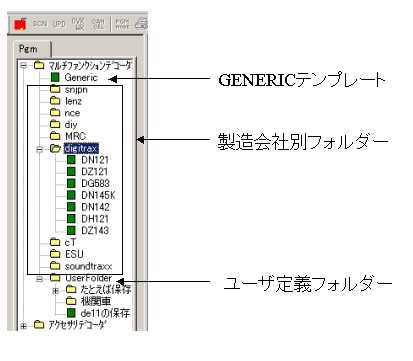Open the DN121 decoder template
Screen dimensions: 413x361
coord(95,160)
